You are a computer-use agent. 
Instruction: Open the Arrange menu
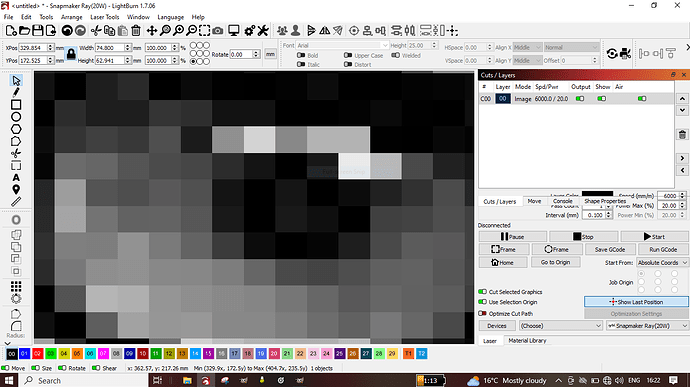click(71, 17)
